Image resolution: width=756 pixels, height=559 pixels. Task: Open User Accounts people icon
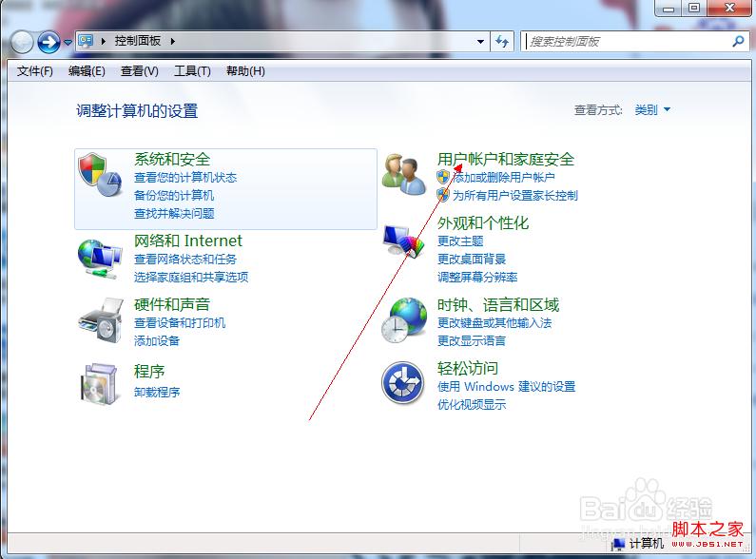403,174
